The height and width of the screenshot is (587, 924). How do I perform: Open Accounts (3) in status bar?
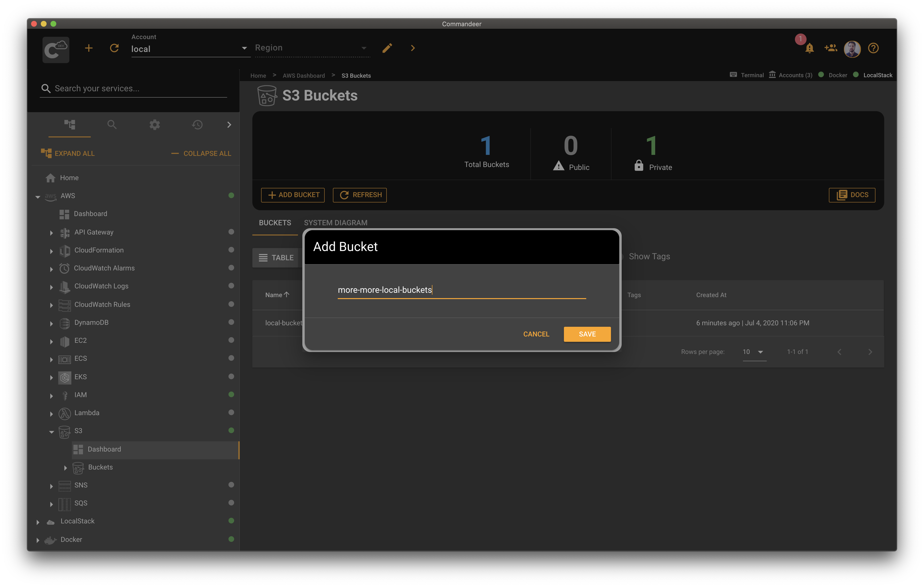[x=791, y=75]
